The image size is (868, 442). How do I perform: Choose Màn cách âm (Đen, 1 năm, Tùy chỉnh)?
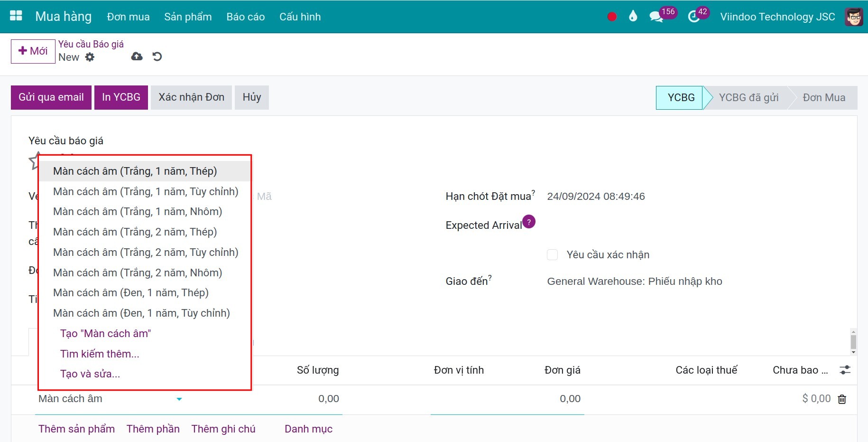[145, 313]
